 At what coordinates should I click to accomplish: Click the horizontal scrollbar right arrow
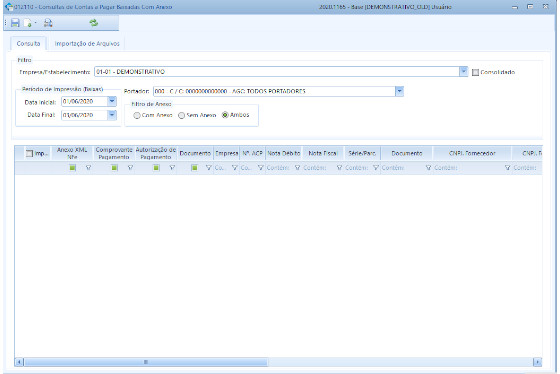(x=537, y=362)
